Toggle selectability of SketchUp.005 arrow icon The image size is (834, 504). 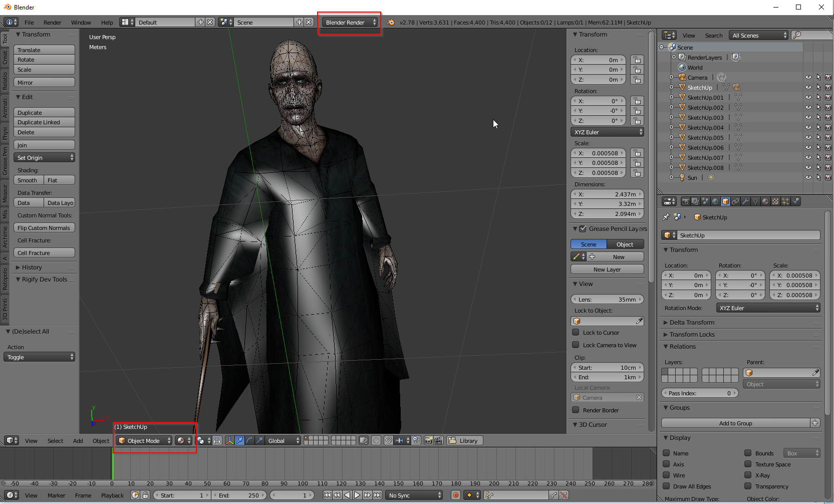[818, 137]
